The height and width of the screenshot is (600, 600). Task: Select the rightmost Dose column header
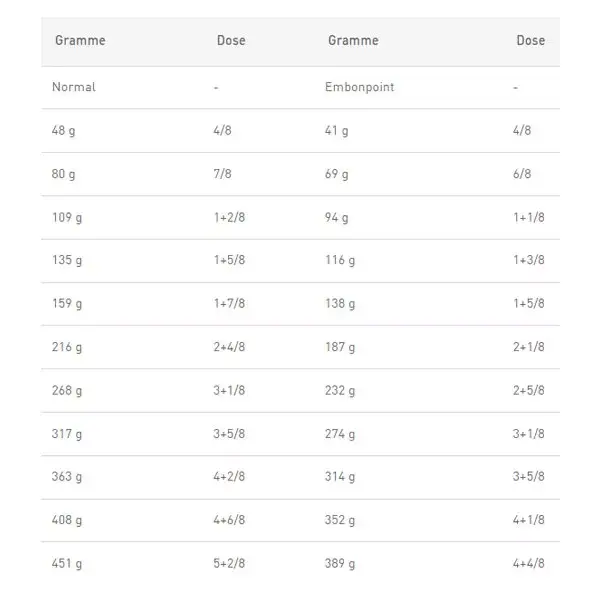[530, 40]
